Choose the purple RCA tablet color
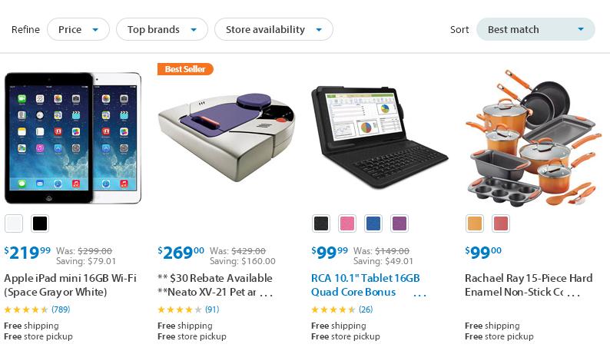This screenshot has height=364, width=610. point(399,223)
